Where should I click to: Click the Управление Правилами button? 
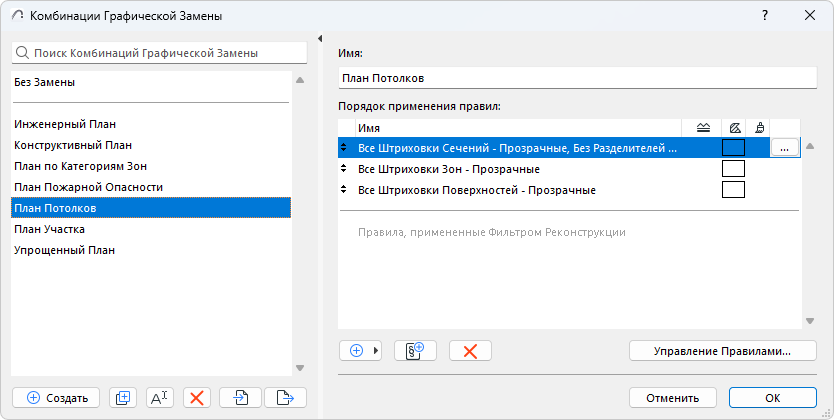point(722,351)
